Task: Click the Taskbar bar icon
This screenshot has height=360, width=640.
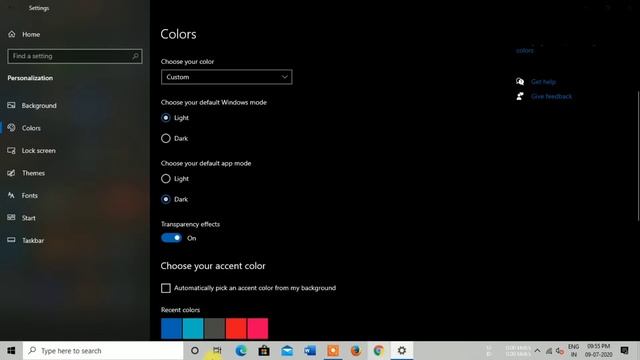Action: 11,240
